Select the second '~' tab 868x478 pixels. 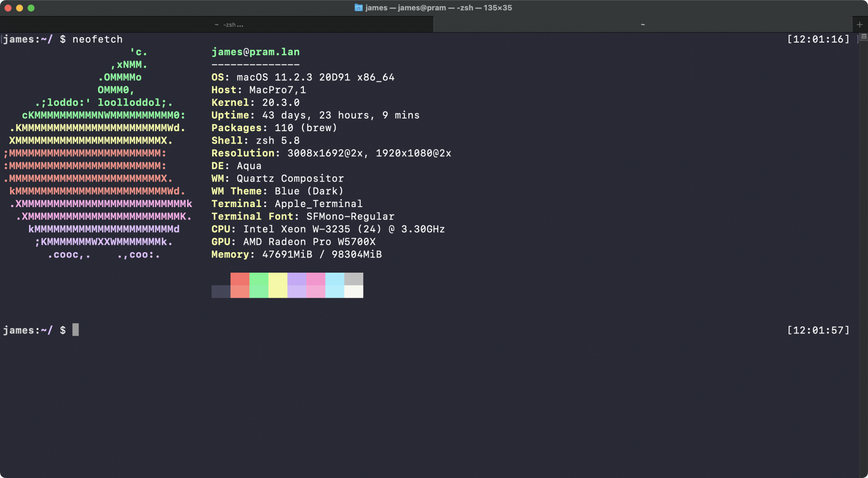click(642, 25)
